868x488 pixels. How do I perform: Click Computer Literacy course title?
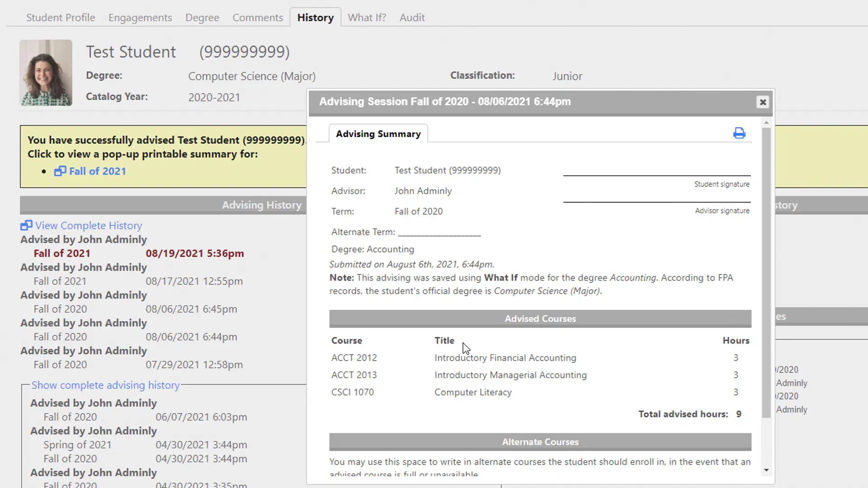point(473,392)
